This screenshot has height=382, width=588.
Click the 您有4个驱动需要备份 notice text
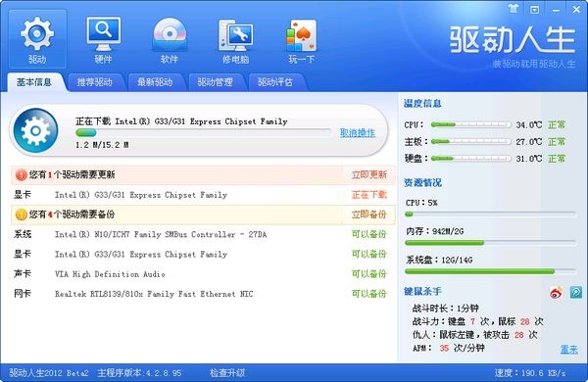coord(72,215)
